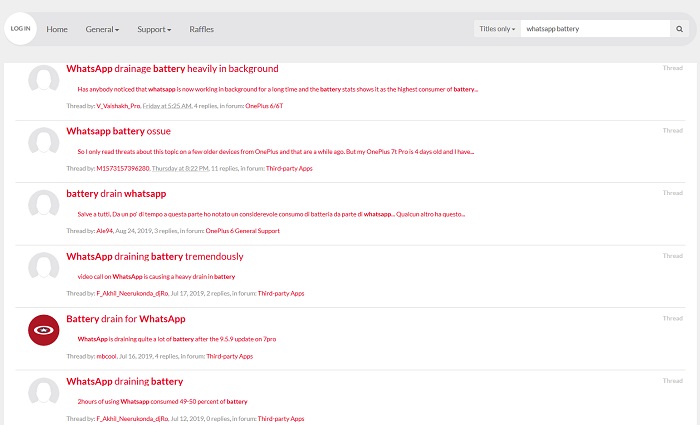The height and width of the screenshot is (425, 700).
Task: Click snippet 'Has anybody noticed that whatsapp...'
Action: 278,89
